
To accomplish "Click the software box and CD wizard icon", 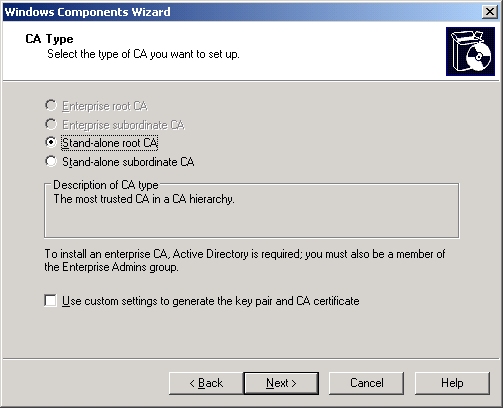I will tap(470, 51).
